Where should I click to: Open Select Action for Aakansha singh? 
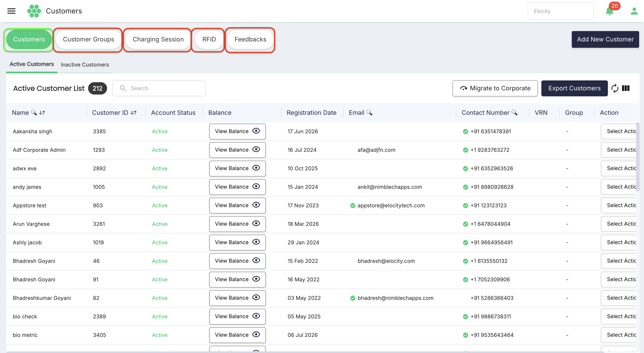point(618,131)
